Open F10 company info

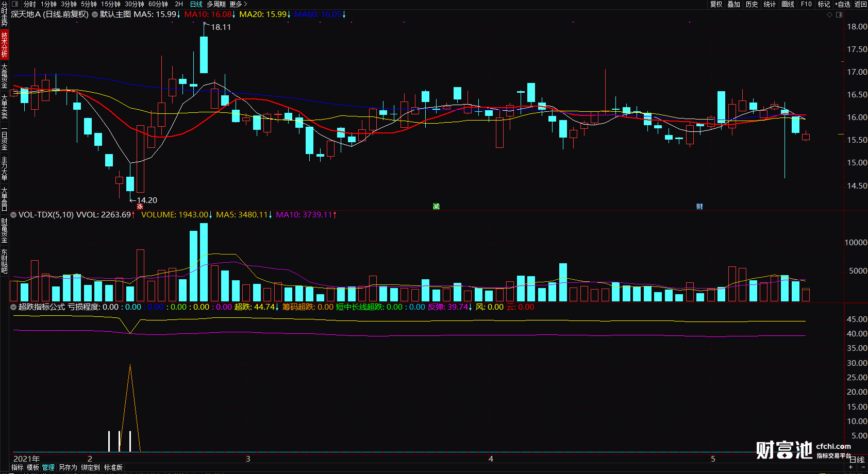coord(806,4)
